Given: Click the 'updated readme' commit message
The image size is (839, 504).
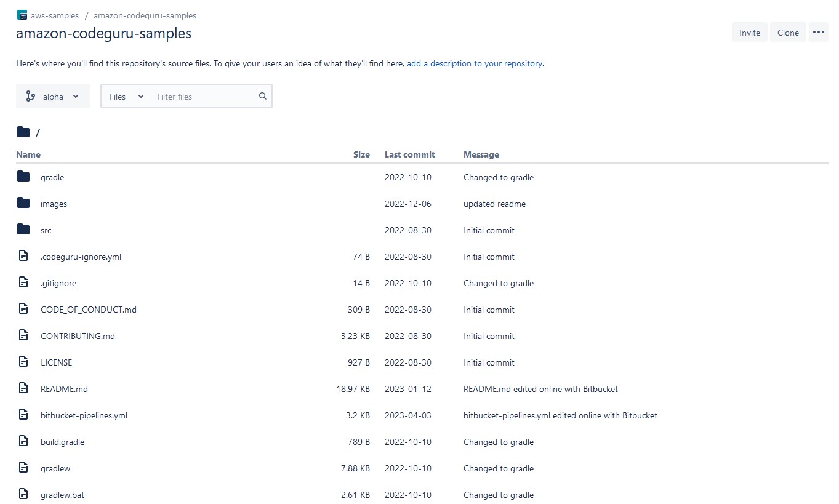Looking at the screenshot, I should pos(494,204).
